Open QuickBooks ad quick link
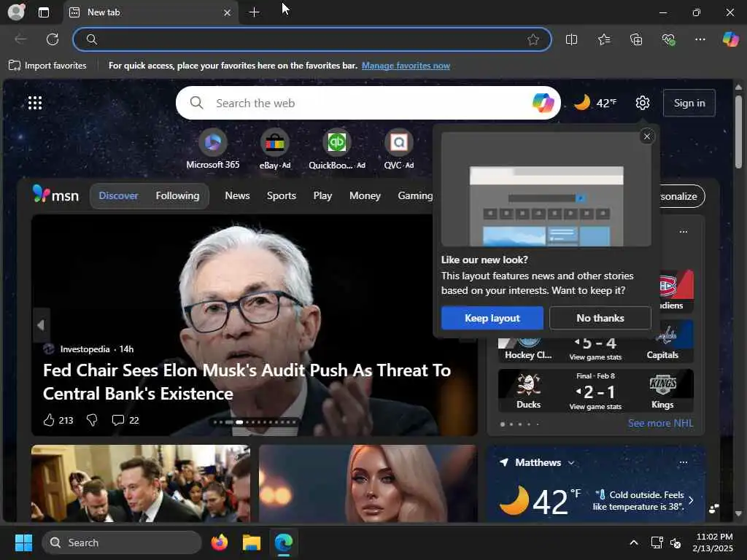747x560 pixels. [337, 149]
